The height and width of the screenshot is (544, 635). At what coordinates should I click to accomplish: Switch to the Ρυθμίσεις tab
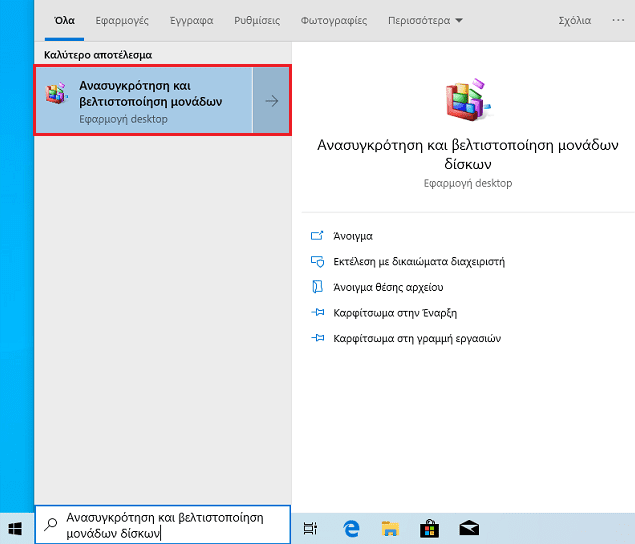point(257,20)
